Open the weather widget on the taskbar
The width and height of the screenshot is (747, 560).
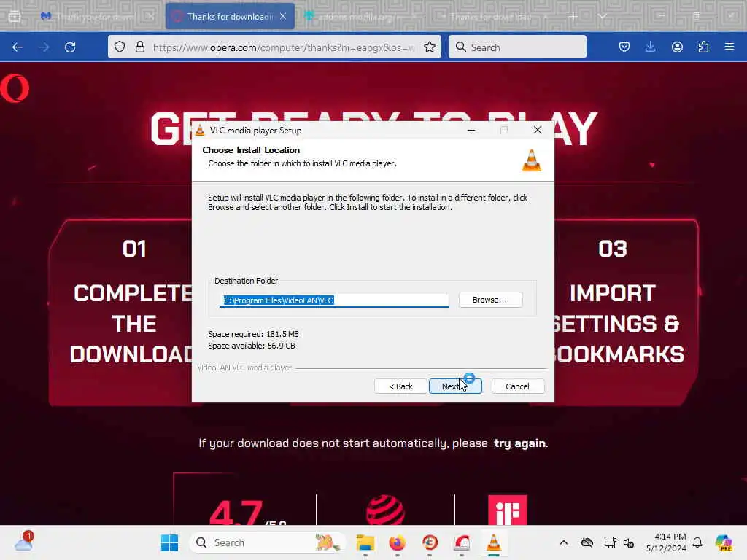(23, 542)
